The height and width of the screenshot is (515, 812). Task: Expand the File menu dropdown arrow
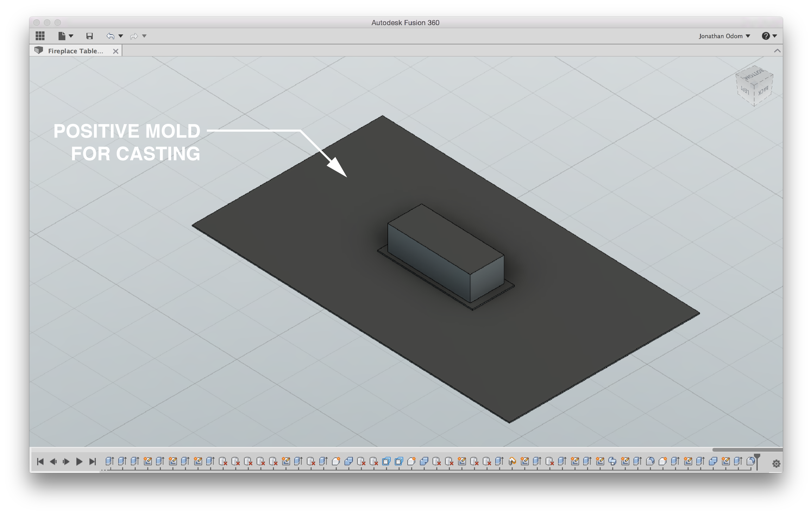pos(71,36)
